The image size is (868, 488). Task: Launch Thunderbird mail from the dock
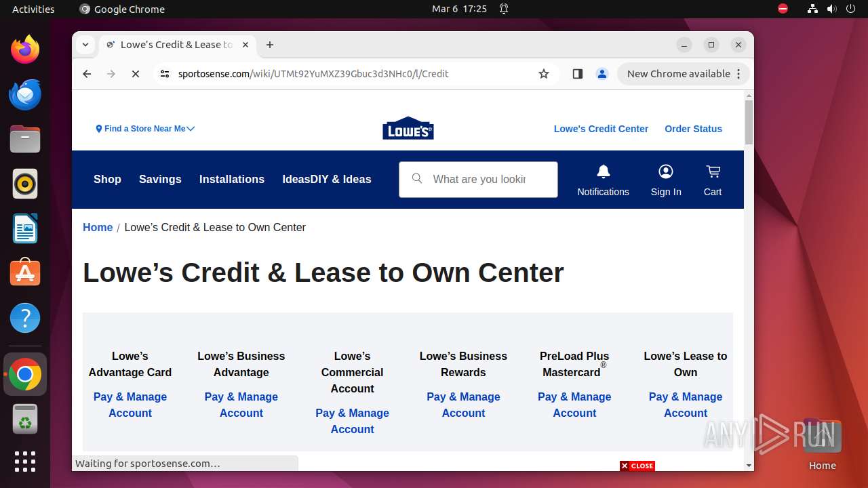[25, 94]
